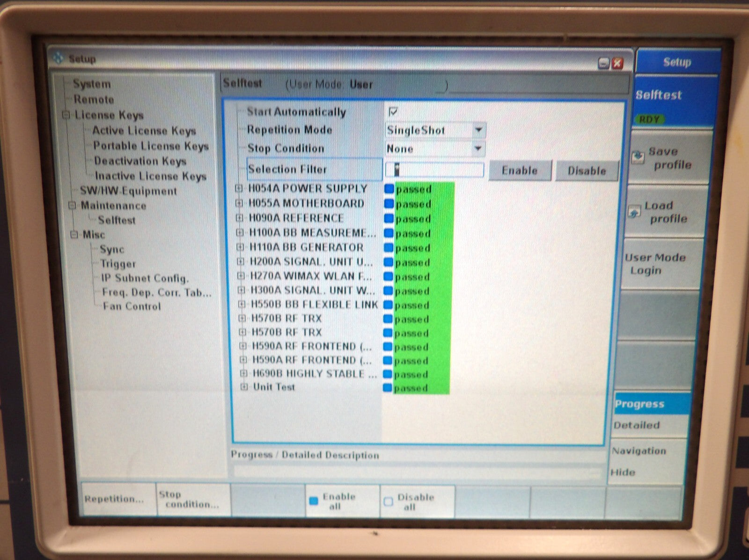The width and height of the screenshot is (749, 560).
Task: Collapse the License Keys tree node
Action: 66,115
